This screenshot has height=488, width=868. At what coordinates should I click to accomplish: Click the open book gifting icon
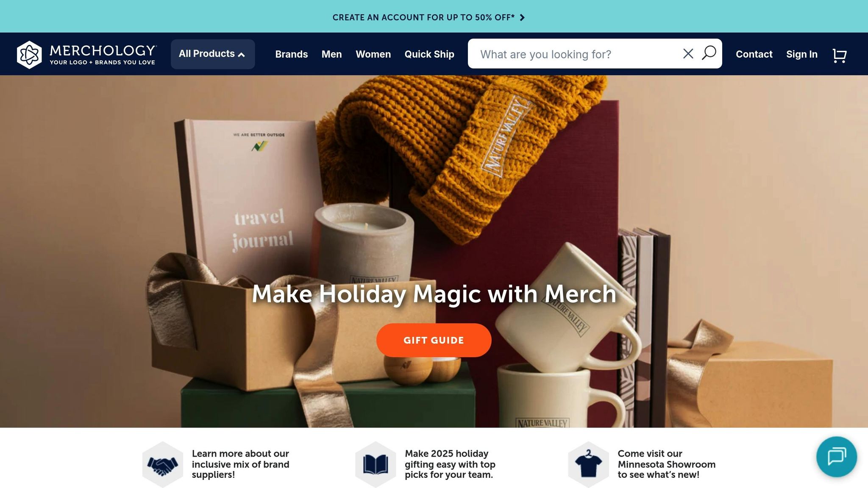tap(376, 465)
